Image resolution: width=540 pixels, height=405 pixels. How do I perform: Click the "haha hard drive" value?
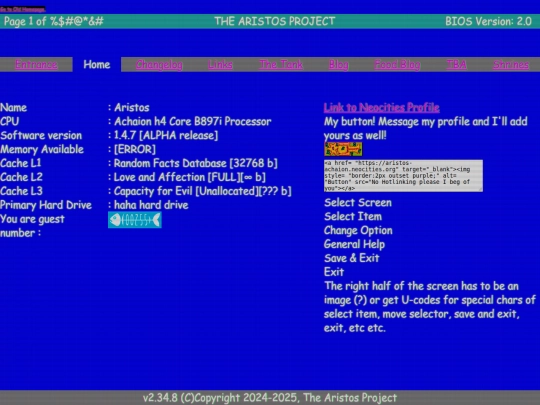click(151, 205)
